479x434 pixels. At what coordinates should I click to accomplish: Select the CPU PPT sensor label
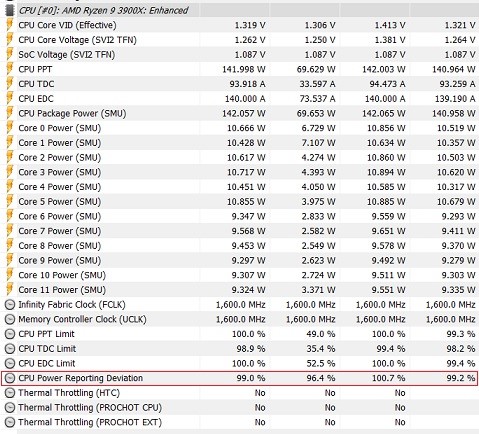click(35, 69)
